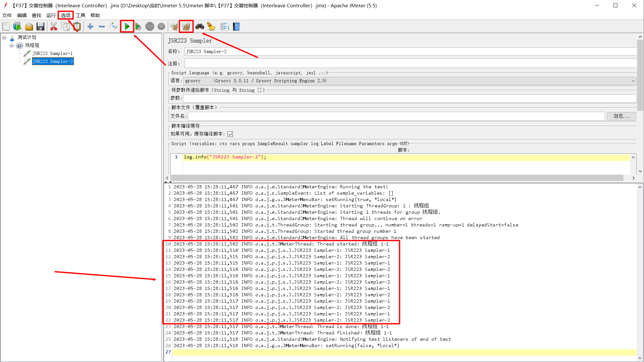Select JSR223 Sampler-2 in tree

click(53, 61)
